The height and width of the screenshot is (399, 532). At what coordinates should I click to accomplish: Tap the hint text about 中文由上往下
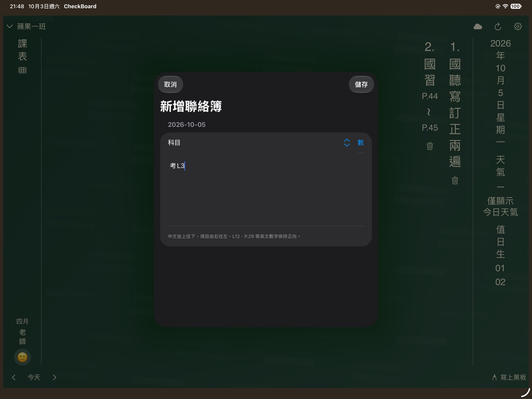point(234,236)
